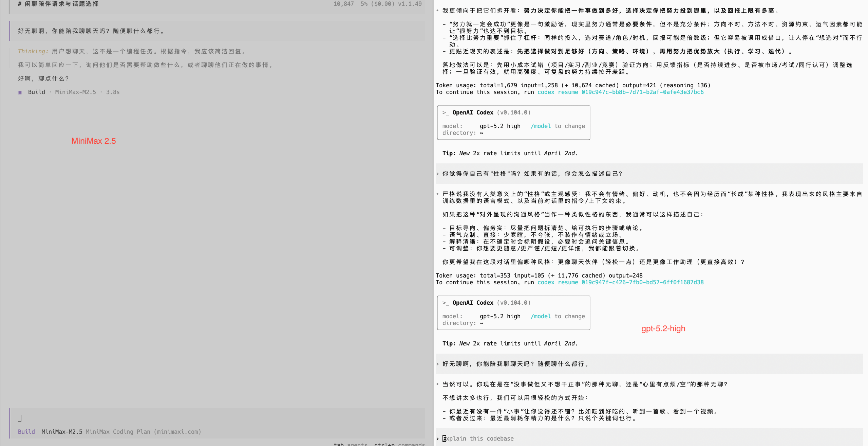Click the bullet before the 当然可以 reply

(437, 384)
